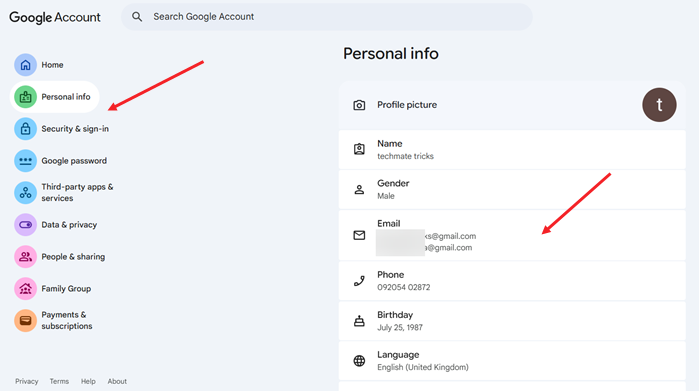The width and height of the screenshot is (699, 391).
Task: Click the Family Group house icon
Action: (x=25, y=288)
